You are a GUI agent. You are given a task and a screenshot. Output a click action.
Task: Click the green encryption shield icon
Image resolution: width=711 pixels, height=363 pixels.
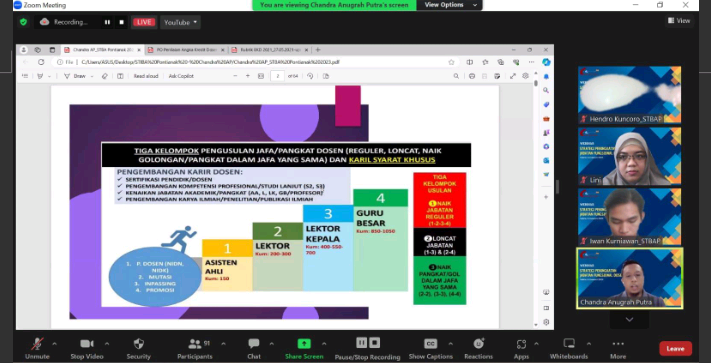click(x=24, y=22)
